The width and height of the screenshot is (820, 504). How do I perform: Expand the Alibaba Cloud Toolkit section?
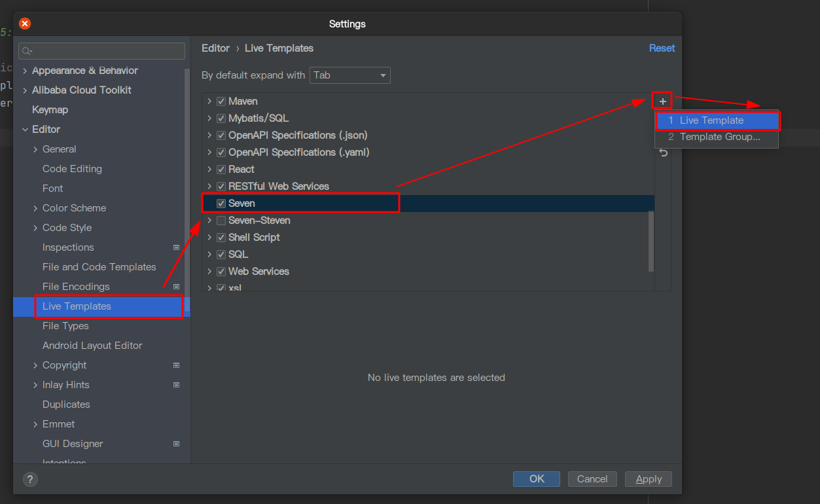coord(25,90)
